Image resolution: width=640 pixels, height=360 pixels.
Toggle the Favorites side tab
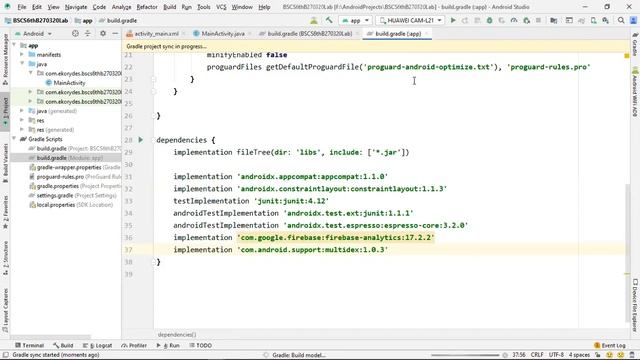5,212
